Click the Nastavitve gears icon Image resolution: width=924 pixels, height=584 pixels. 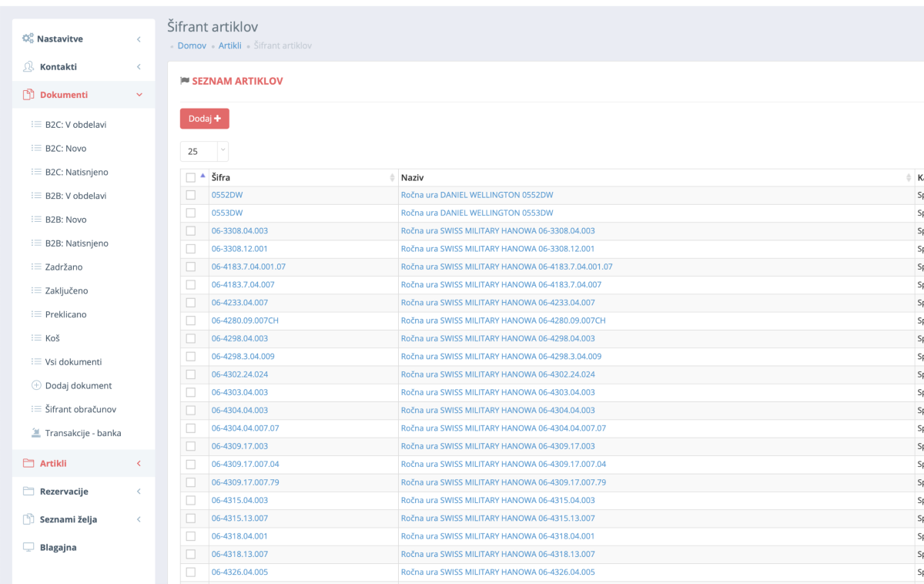coord(28,39)
